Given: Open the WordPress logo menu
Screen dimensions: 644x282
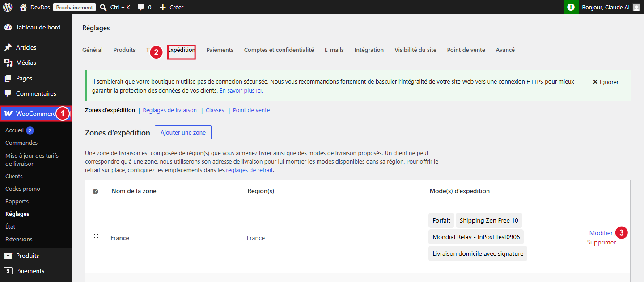Looking at the screenshot, I should 8,7.
